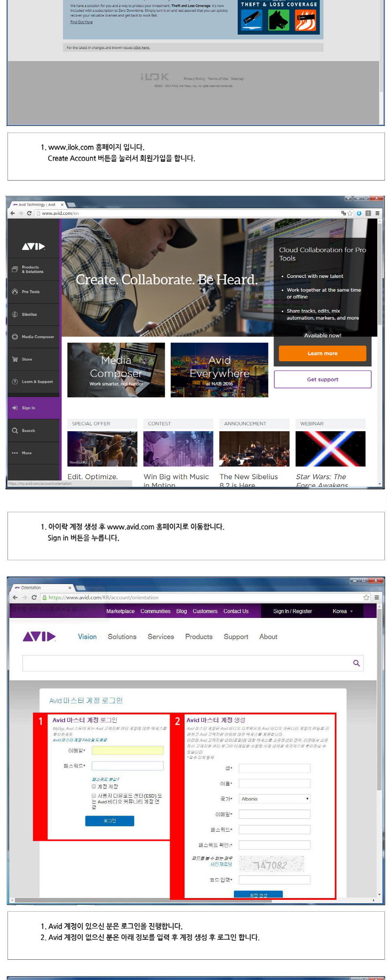Open the Albania country dropdown
The width and height of the screenshot is (392, 980).
[274, 799]
